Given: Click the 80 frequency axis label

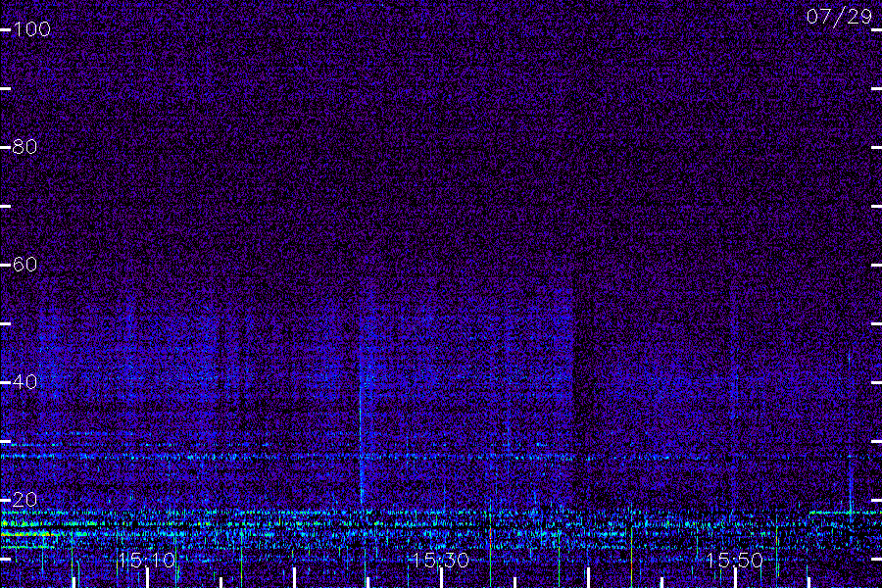Looking at the screenshot, I should coord(24,147).
